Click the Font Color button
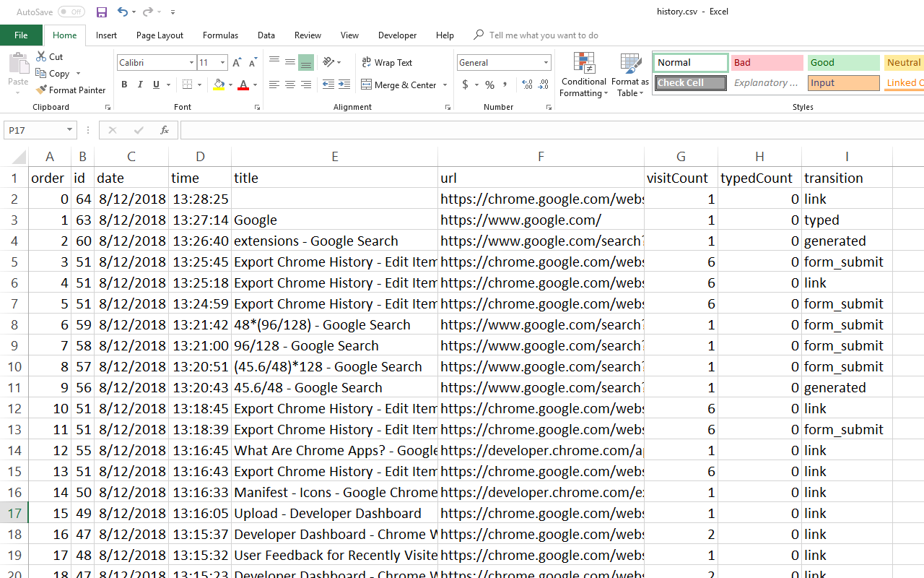Image resolution: width=924 pixels, height=578 pixels. click(243, 85)
